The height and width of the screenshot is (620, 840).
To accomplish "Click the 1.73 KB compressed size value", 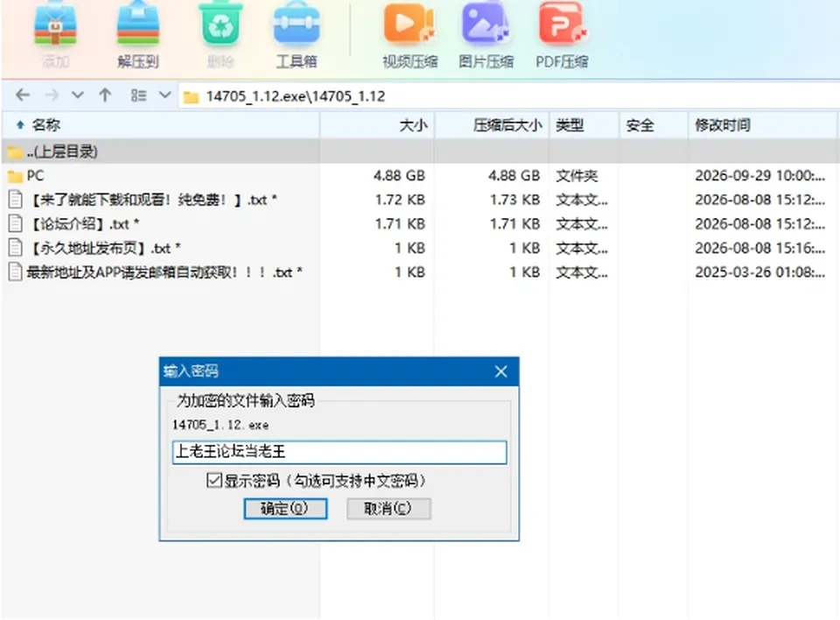I will coord(514,200).
